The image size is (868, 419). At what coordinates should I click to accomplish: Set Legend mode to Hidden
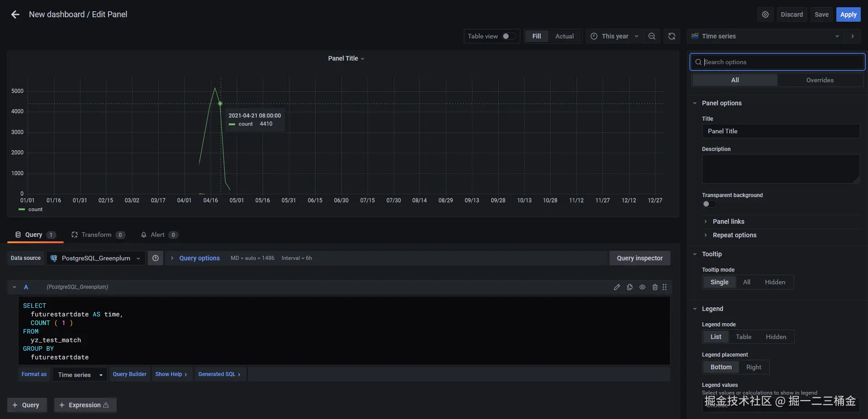coord(776,337)
